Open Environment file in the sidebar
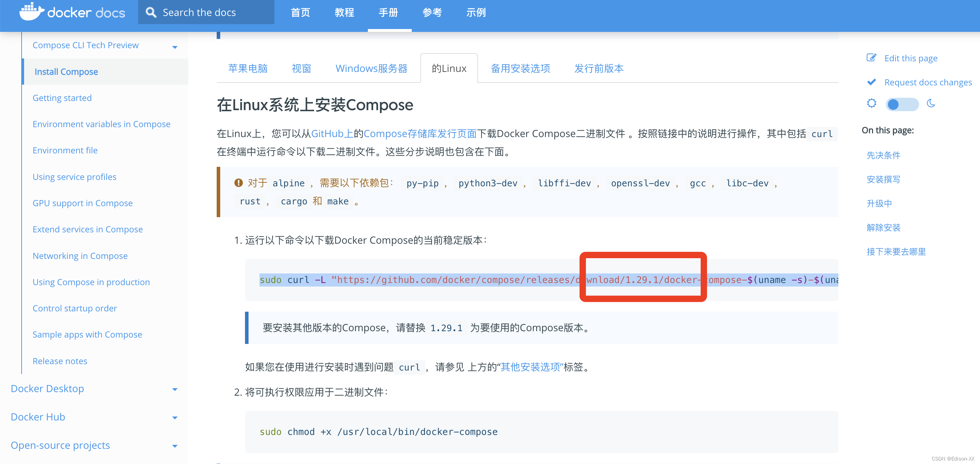The width and height of the screenshot is (980, 464). click(x=65, y=150)
